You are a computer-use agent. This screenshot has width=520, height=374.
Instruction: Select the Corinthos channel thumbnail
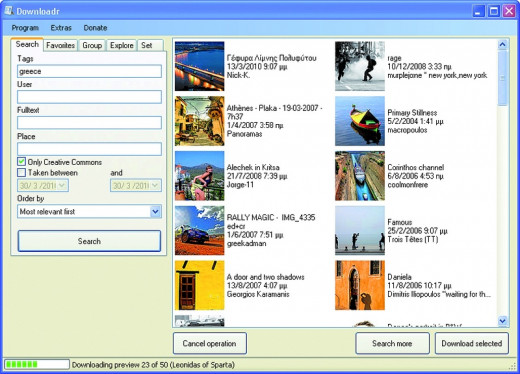click(360, 176)
